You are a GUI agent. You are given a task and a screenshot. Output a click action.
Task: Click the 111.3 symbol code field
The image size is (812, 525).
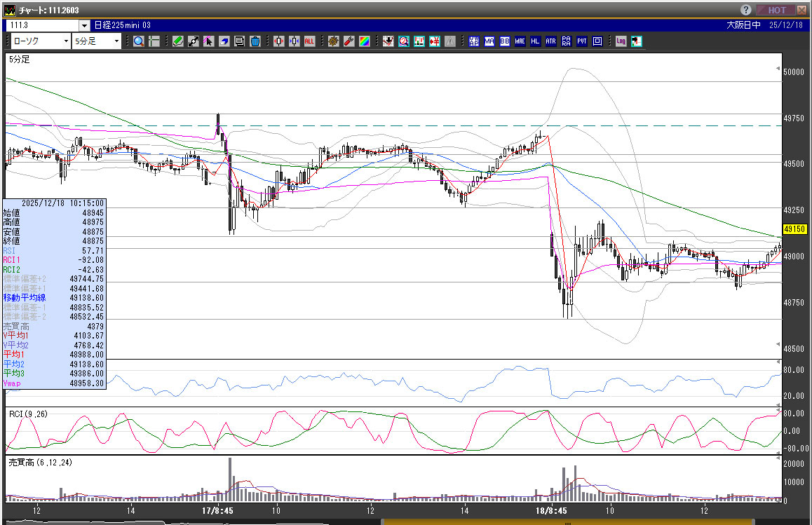pyautogui.click(x=42, y=25)
